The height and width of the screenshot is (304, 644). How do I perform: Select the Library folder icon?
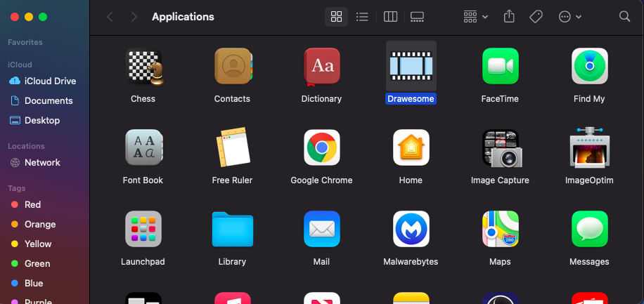coord(233,229)
